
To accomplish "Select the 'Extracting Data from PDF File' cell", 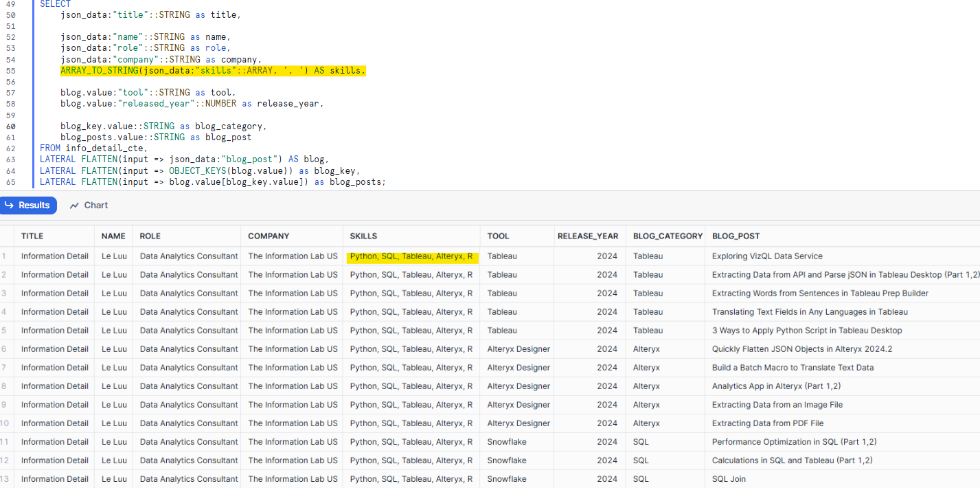I will click(x=768, y=423).
